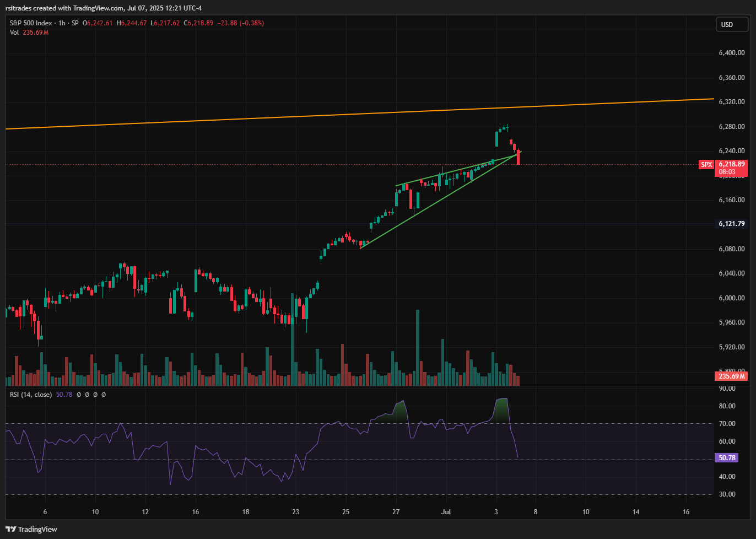Click the Vol 235.69M legend entry

(29, 33)
